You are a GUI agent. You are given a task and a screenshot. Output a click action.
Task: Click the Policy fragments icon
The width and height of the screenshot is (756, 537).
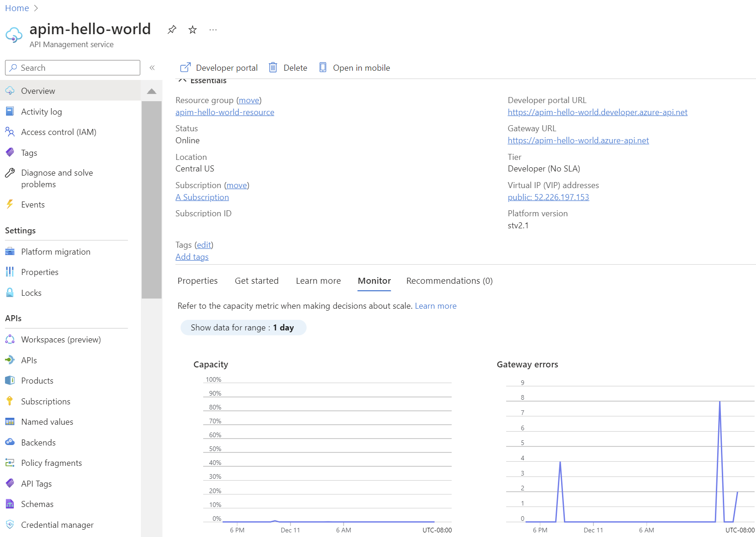click(x=10, y=463)
